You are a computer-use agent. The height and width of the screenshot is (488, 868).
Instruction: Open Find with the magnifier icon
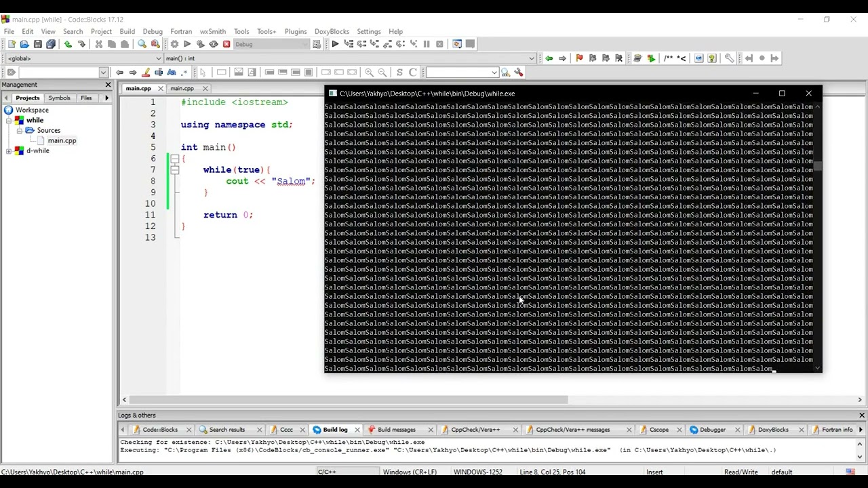[x=142, y=44]
